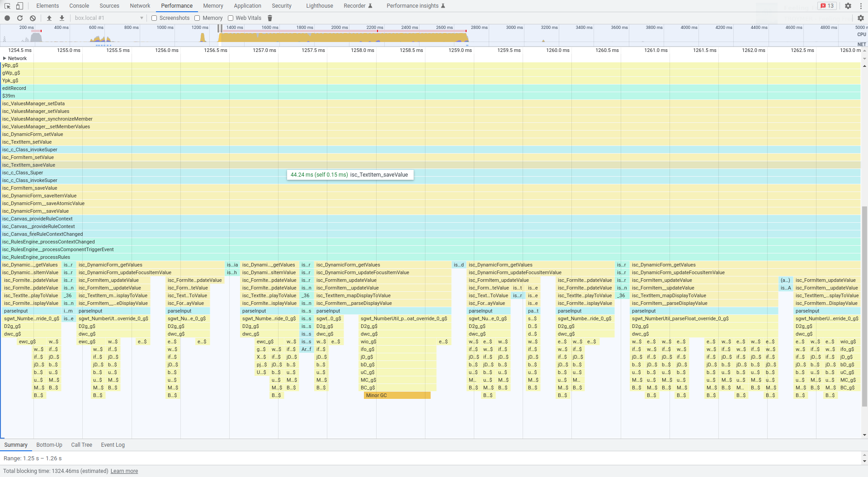Click the reload and start profiling icon
The width and height of the screenshot is (868, 477).
coord(20,18)
